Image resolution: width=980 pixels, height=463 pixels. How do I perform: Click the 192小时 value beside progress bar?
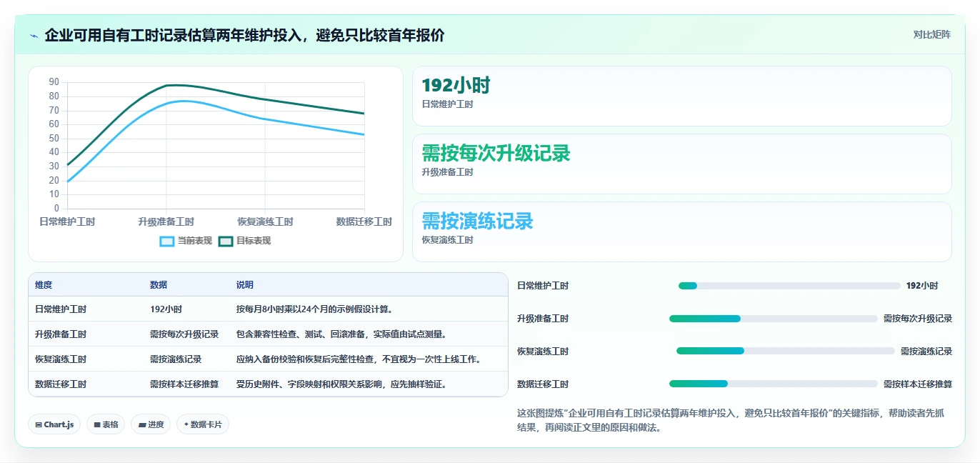tap(922, 286)
